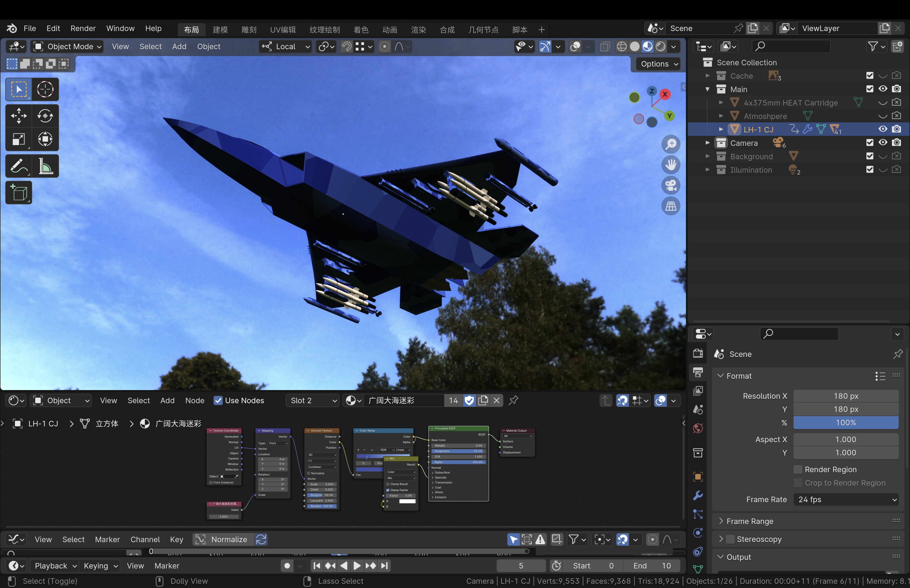Switch to perspective/orthographic grid icon
910x588 pixels.
pos(671,206)
